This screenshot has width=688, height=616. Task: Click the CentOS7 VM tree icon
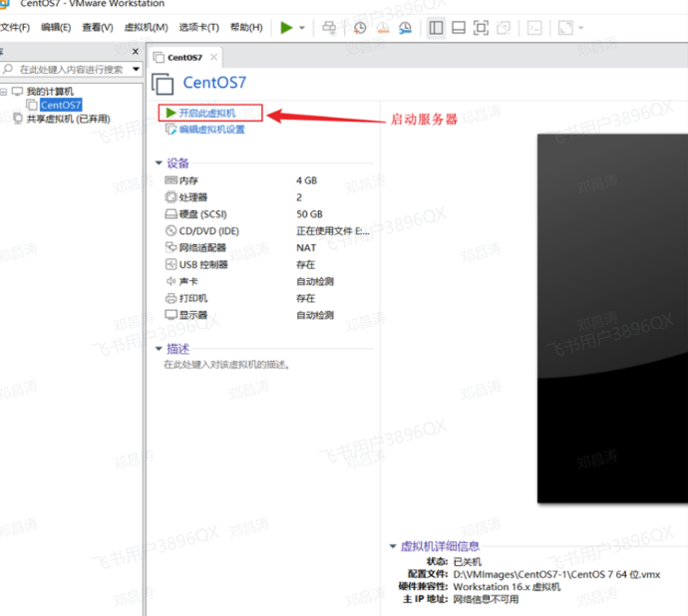click(32, 105)
